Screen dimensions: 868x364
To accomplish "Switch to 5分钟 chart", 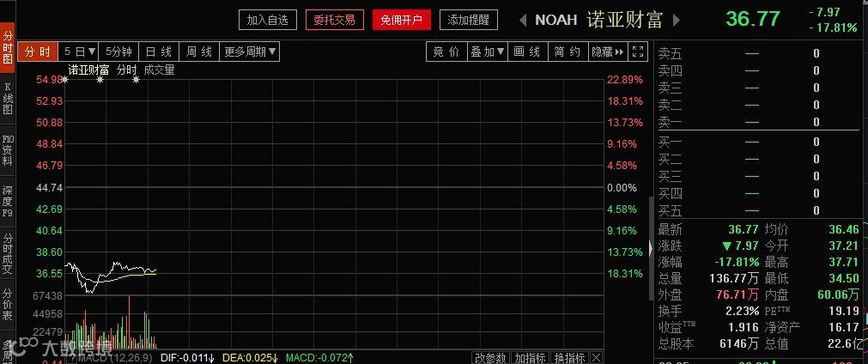I will tap(119, 52).
